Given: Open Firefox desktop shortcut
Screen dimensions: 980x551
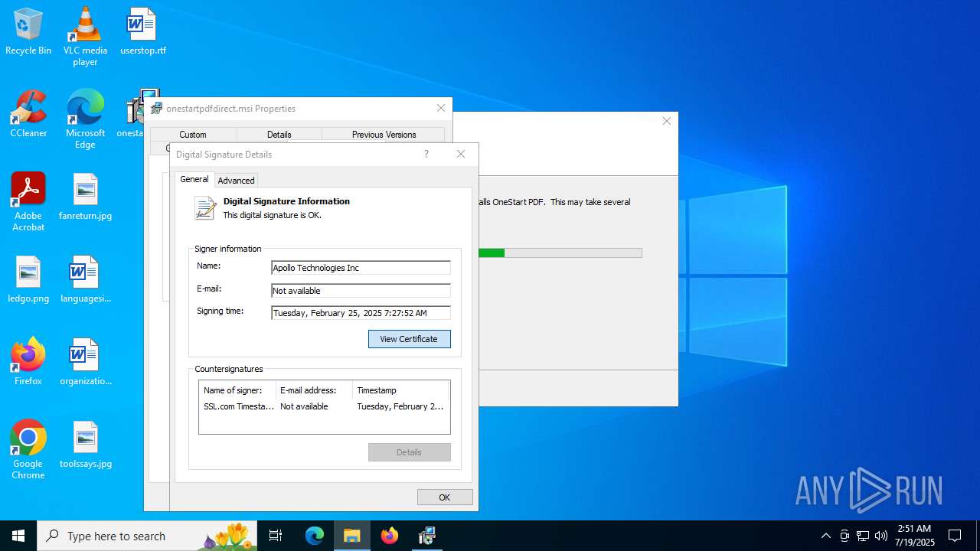Looking at the screenshot, I should 28,362.
